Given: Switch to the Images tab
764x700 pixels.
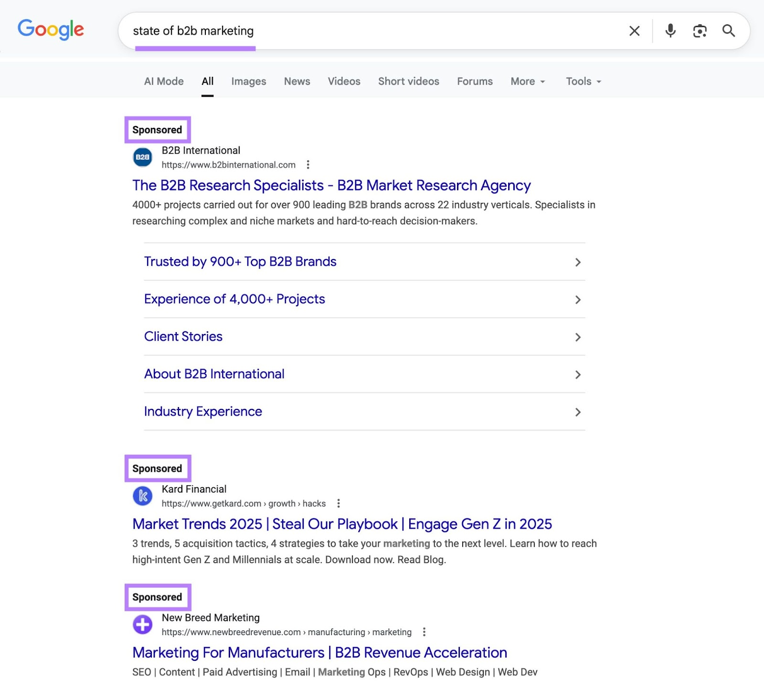Looking at the screenshot, I should pos(248,81).
